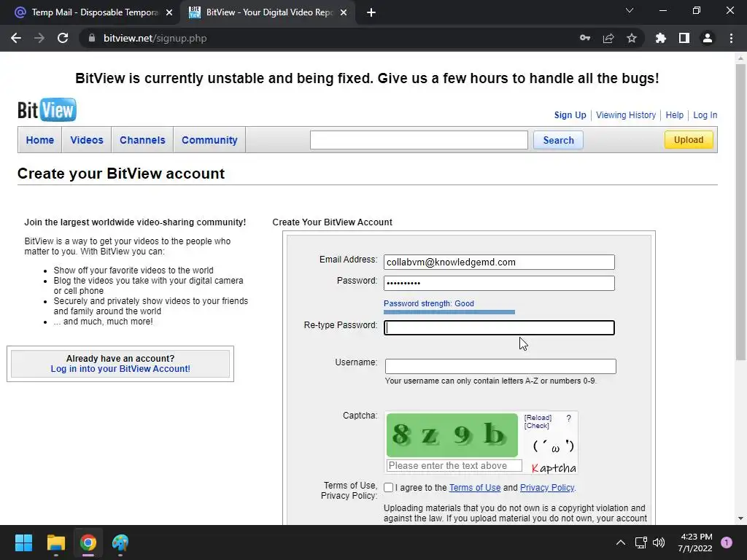Select the BitView browser tab
The height and width of the screenshot is (560, 747).
tap(267, 12)
